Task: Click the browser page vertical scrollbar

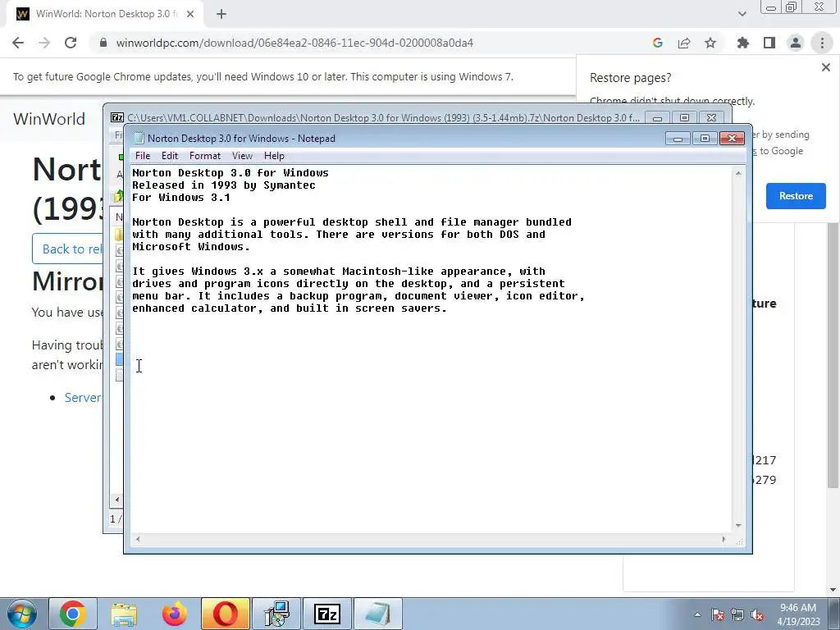Action: [x=833, y=354]
